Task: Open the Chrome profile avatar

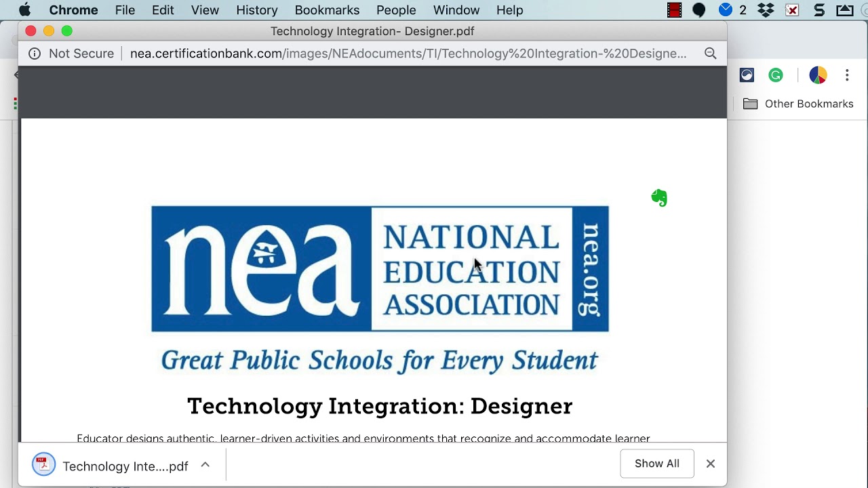Action: pos(818,75)
